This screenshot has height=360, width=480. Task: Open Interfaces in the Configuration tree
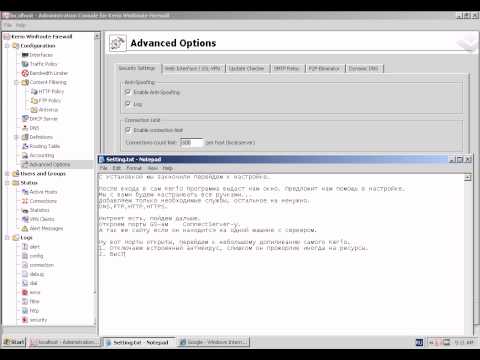(37, 55)
